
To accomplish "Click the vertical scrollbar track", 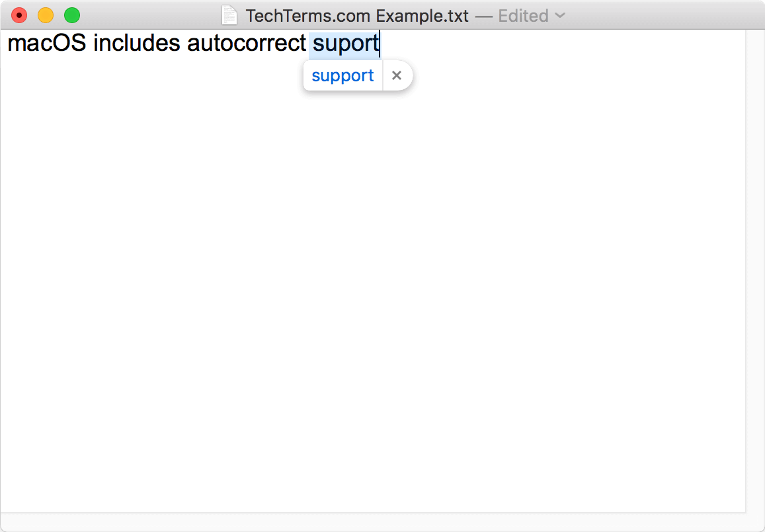I will (x=755, y=271).
